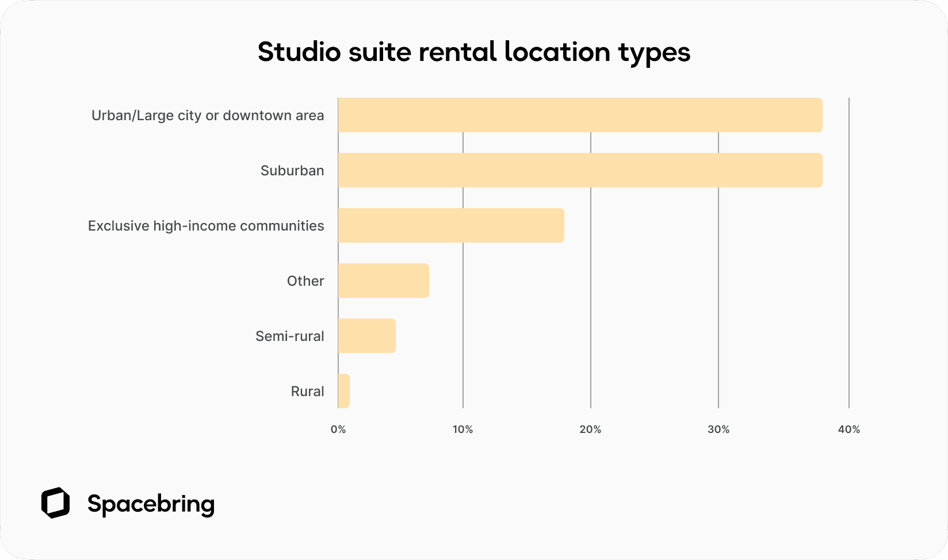
Task: Click the 0% axis marker
Action: [338, 428]
